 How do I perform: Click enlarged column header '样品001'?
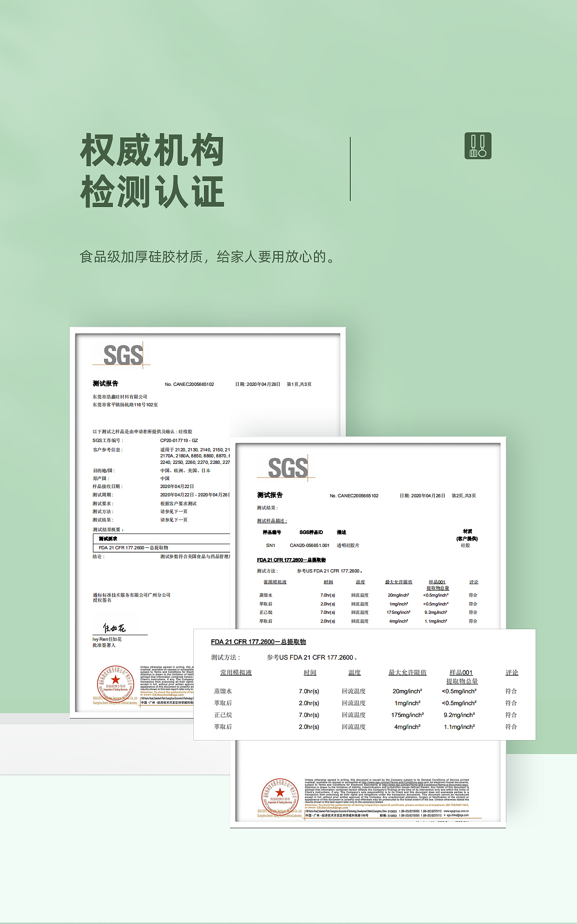click(x=461, y=673)
